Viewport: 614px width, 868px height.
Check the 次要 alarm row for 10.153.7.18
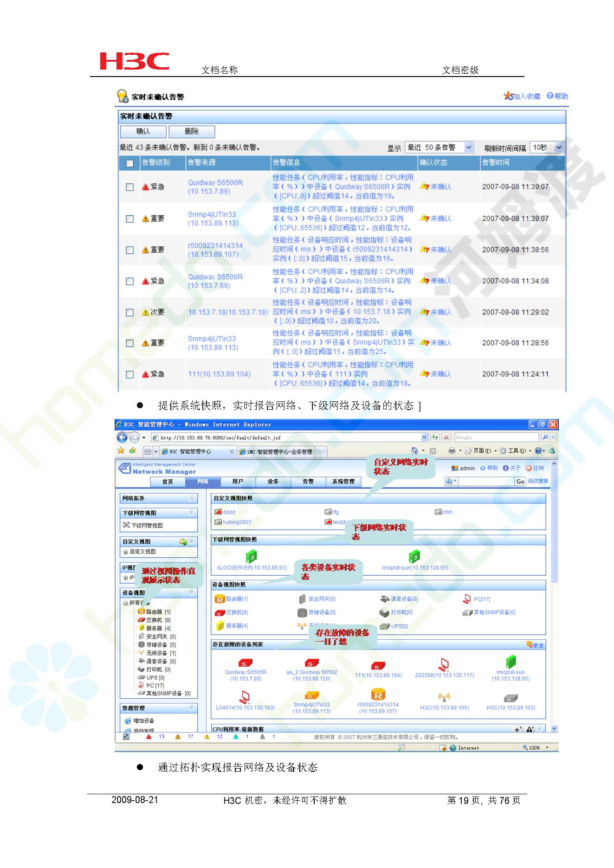click(x=130, y=312)
